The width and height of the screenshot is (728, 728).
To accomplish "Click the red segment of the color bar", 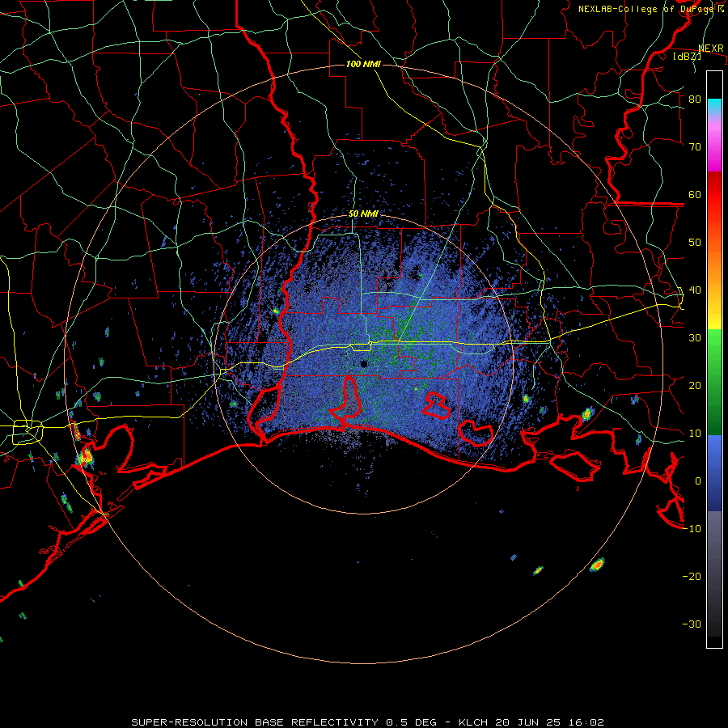I will pos(714,195).
